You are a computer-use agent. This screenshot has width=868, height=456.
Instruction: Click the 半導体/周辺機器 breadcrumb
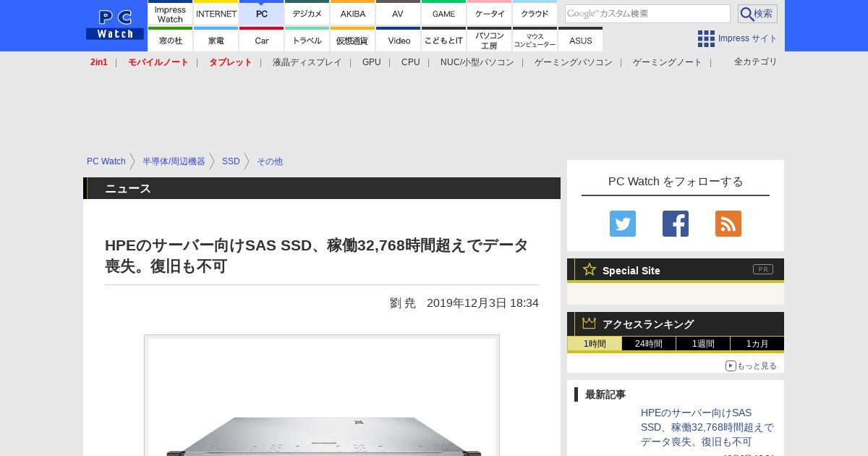(x=174, y=161)
